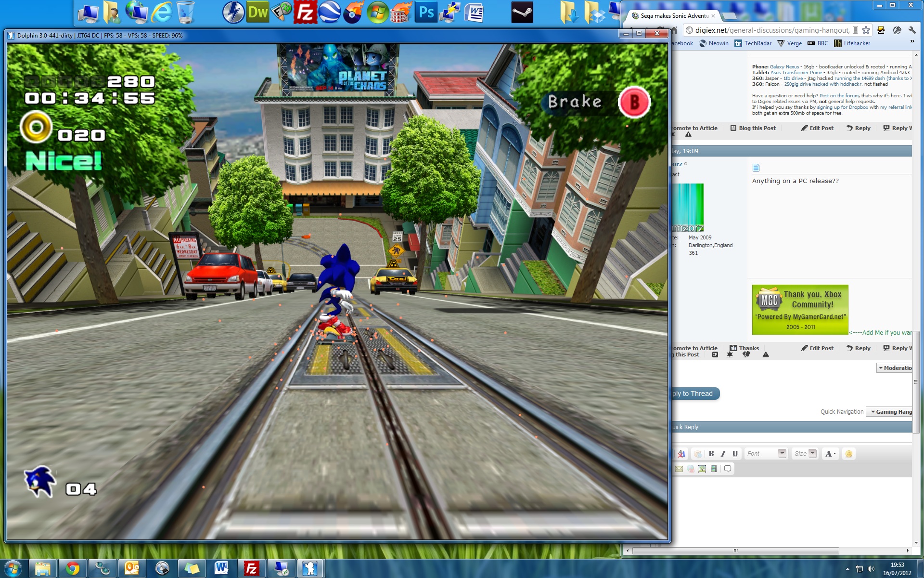The image size is (924, 578).
Task: Click the infraction cards icon on lower post
Action: coord(746,355)
